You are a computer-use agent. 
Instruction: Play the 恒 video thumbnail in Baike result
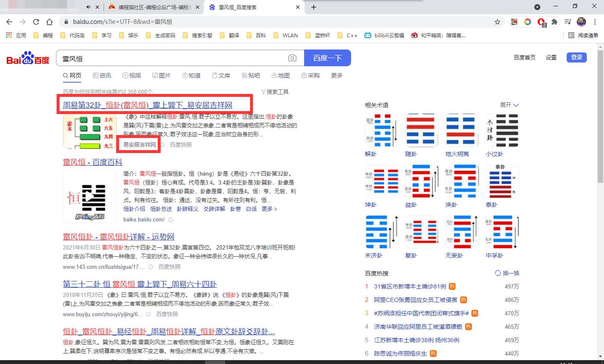tap(89, 196)
